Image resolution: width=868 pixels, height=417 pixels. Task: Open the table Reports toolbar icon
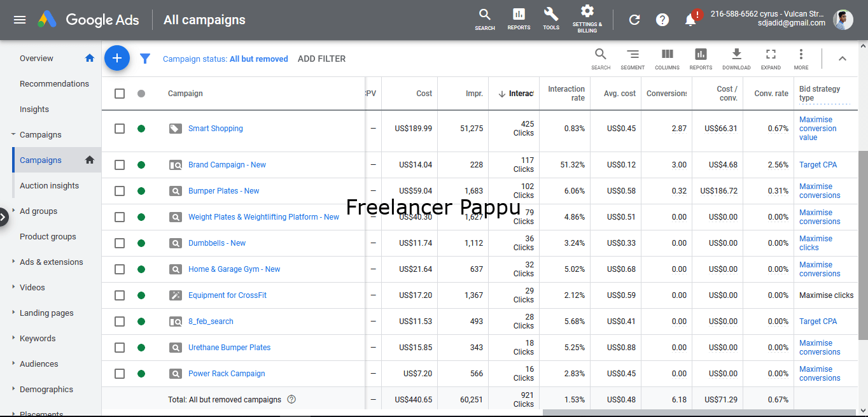pyautogui.click(x=701, y=59)
